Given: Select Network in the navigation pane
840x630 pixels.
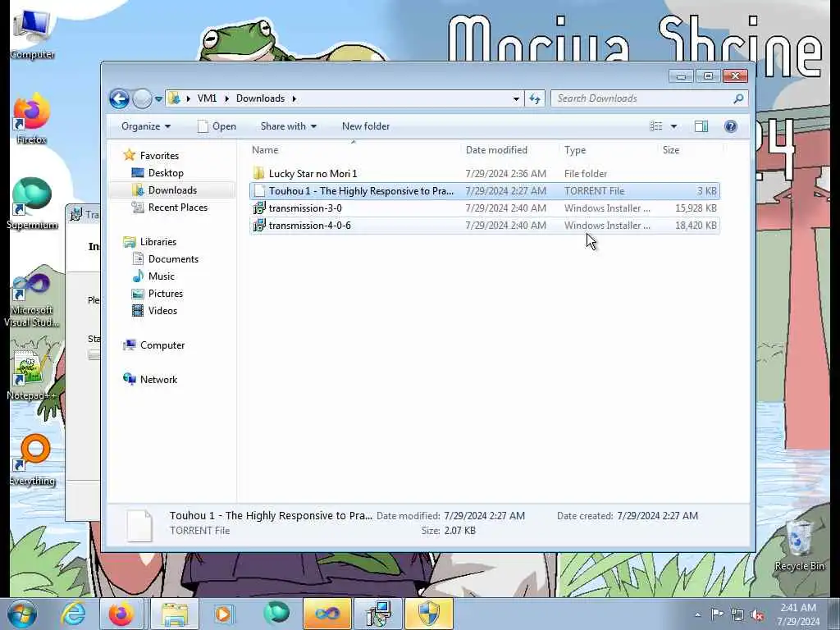Looking at the screenshot, I should click(158, 379).
